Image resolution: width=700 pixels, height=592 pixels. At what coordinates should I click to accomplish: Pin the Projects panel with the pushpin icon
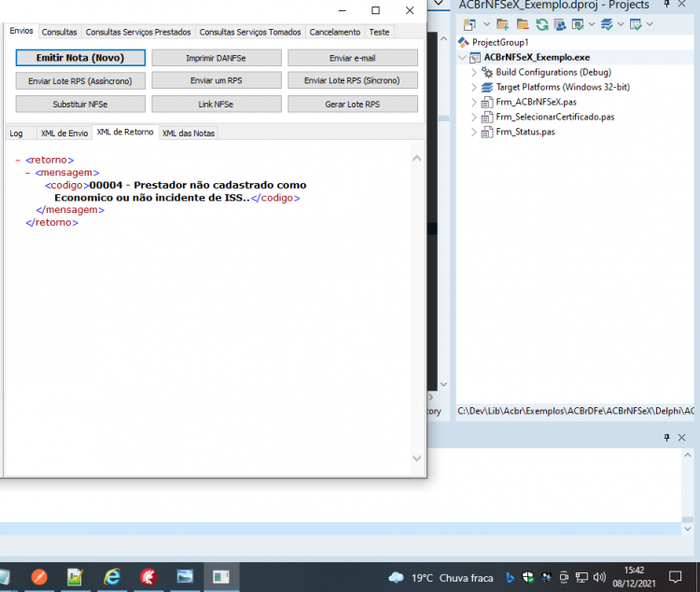[x=666, y=4]
